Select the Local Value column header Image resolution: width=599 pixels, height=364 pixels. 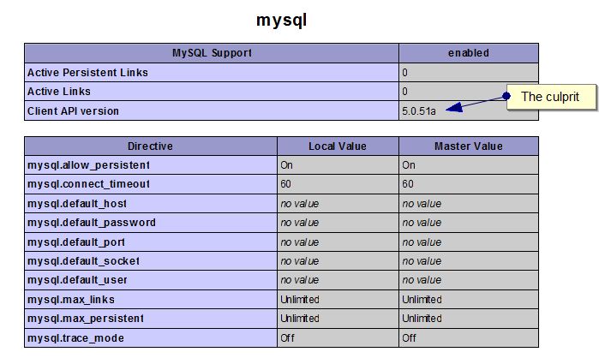pyautogui.click(x=338, y=146)
